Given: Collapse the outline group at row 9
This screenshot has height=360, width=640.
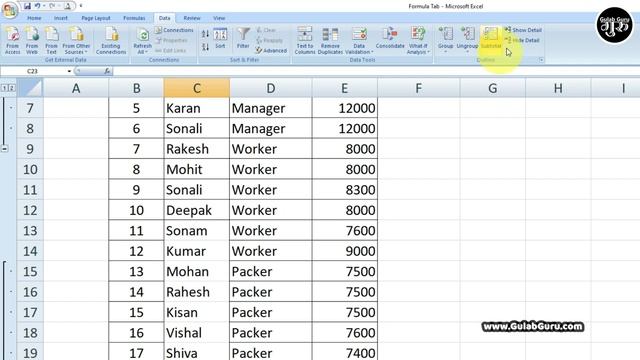Looking at the screenshot, I should click(4, 149).
